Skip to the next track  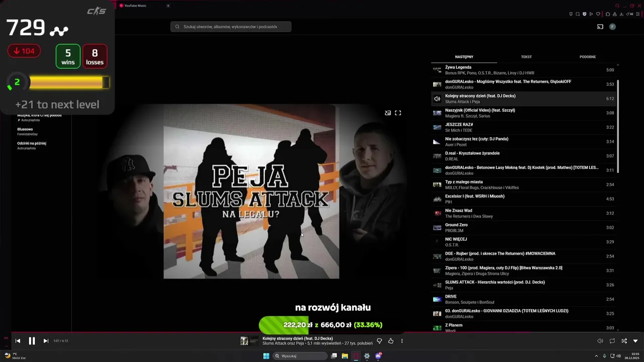46,341
